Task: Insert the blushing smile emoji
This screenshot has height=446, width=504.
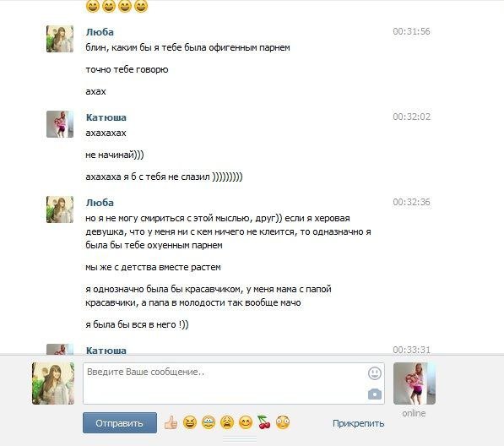Action: (246, 422)
